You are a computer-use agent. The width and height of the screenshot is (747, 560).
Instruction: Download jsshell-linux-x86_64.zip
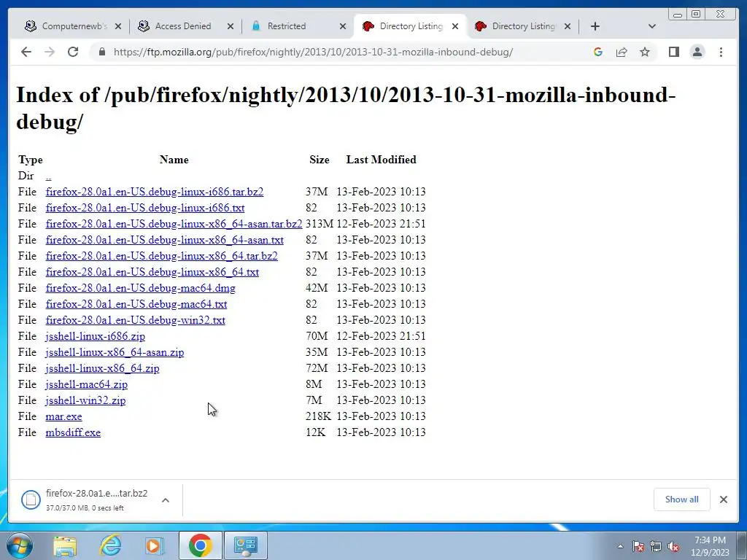pos(102,368)
